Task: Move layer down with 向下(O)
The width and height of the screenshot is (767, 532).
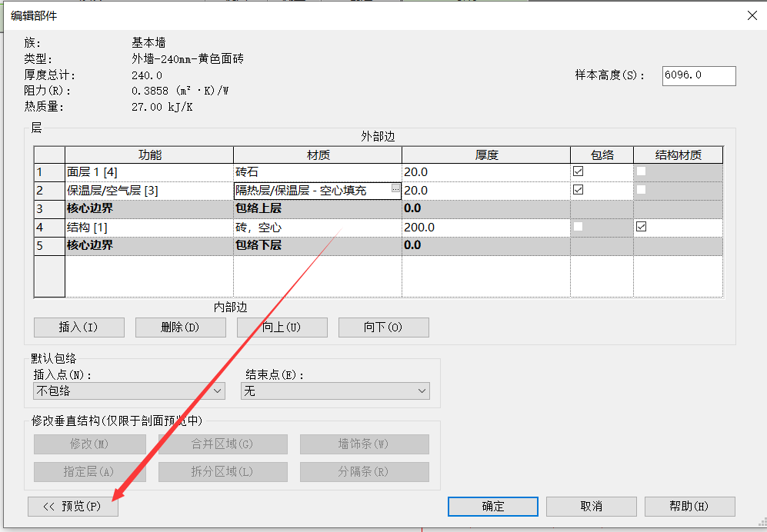Action: [x=383, y=328]
